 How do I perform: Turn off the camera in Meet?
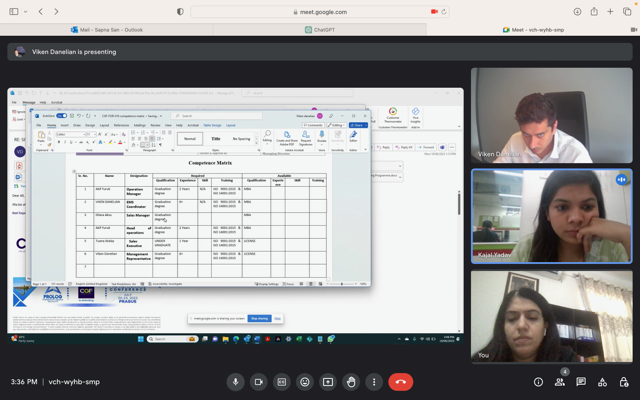click(258, 382)
